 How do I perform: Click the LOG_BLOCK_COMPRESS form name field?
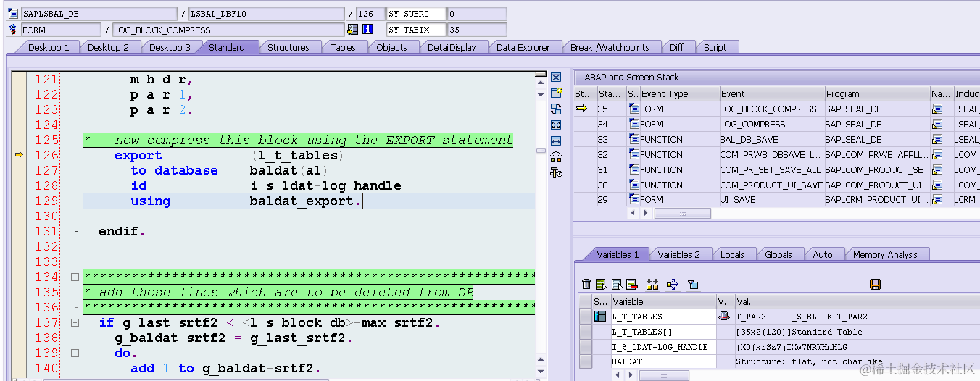click(x=228, y=30)
